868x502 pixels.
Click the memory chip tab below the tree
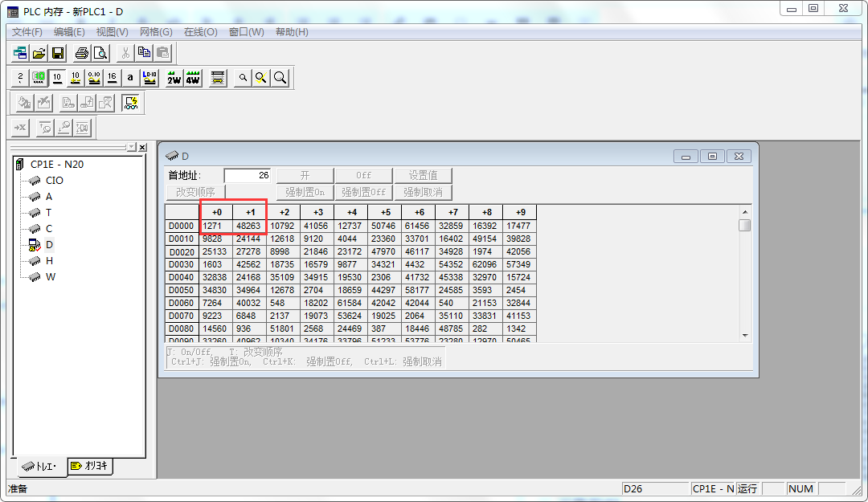click(40, 467)
